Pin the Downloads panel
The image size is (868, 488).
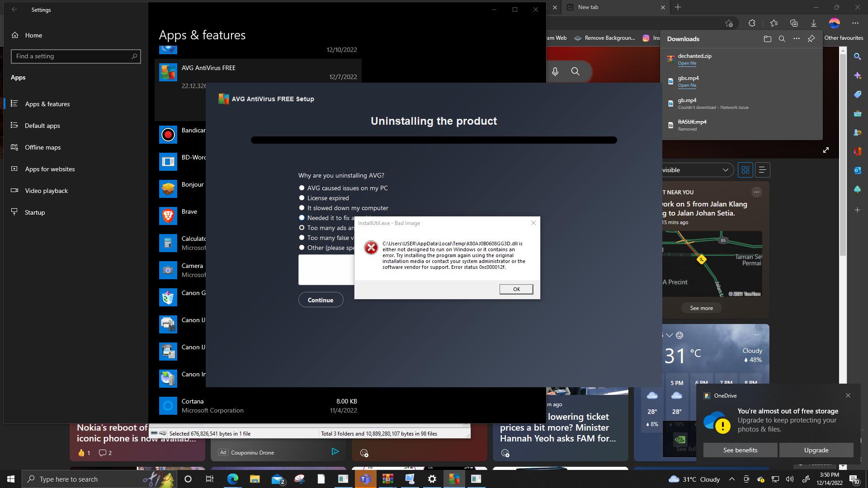tap(811, 39)
